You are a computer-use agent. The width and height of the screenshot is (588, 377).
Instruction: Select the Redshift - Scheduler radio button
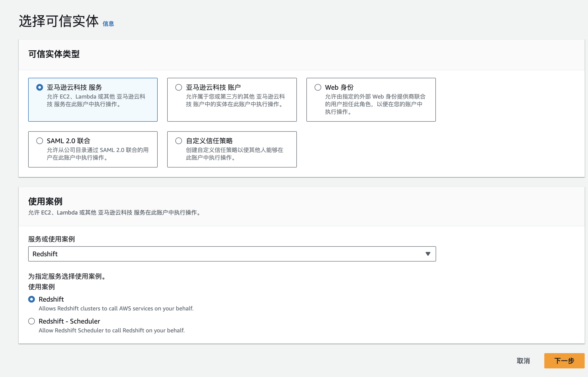32,321
